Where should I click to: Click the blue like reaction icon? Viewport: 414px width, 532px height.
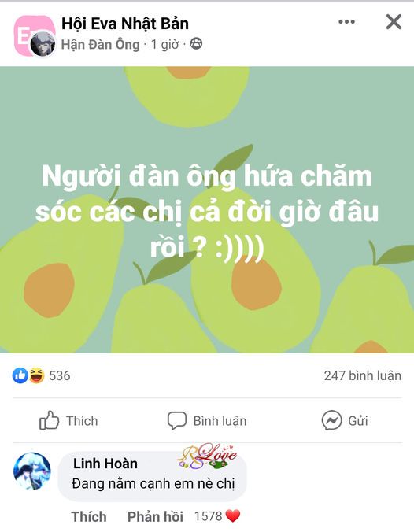20,375
